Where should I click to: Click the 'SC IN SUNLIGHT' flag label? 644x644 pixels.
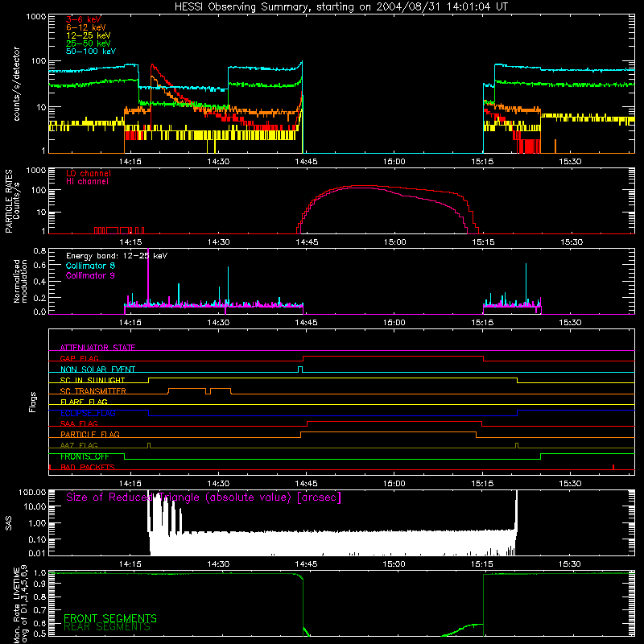(93, 380)
